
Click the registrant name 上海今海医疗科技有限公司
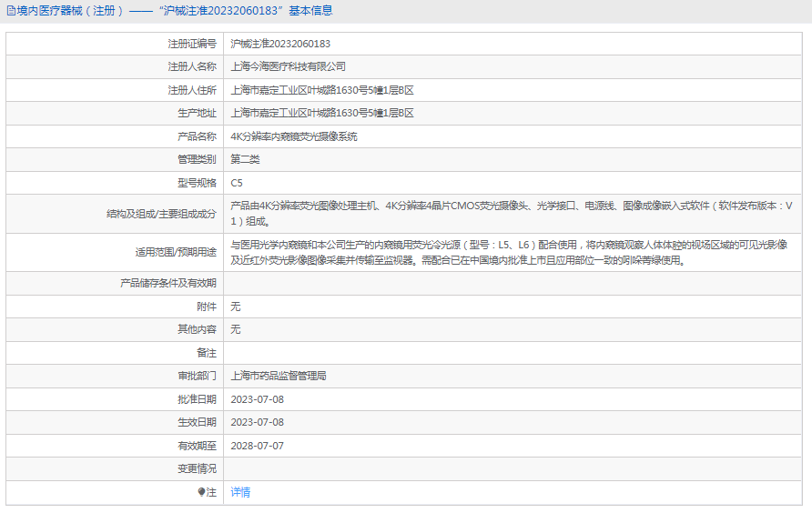click(x=288, y=66)
